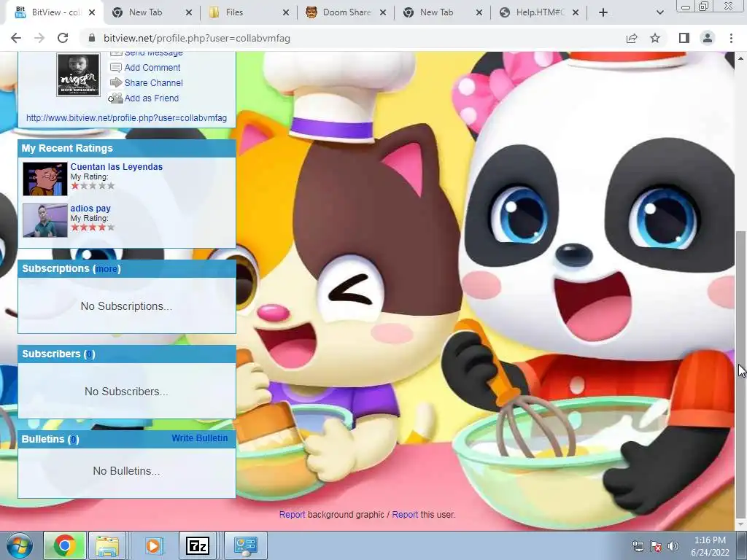The image size is (747, 560).
Task: Click Subscriptions more link
Action: click(x=107, y=269)
